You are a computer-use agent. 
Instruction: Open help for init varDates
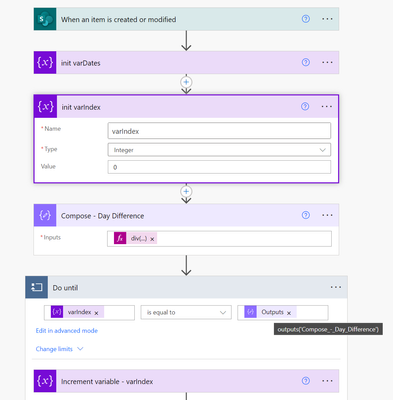click(x=306, y=62)
